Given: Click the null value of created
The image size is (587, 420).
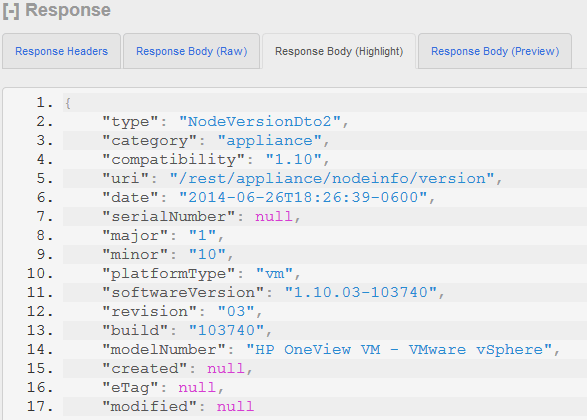Looking at the screenshot, I should click(x=226, y=369).
